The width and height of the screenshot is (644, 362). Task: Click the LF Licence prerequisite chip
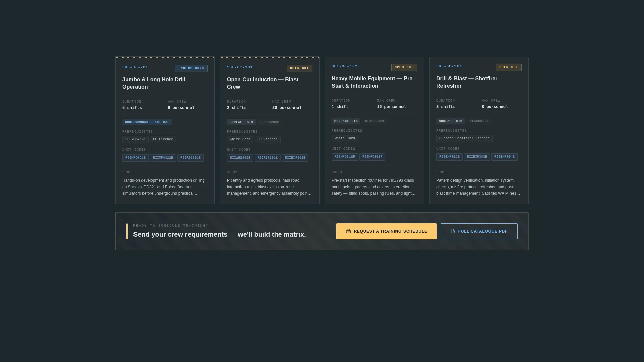tap(163, 140)
